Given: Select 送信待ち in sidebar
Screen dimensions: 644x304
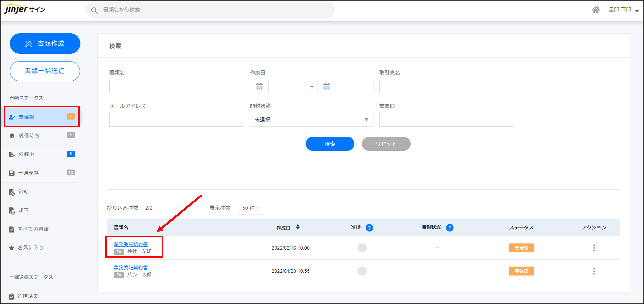Looking at the screenshot, I should click(x=29, y=135).
